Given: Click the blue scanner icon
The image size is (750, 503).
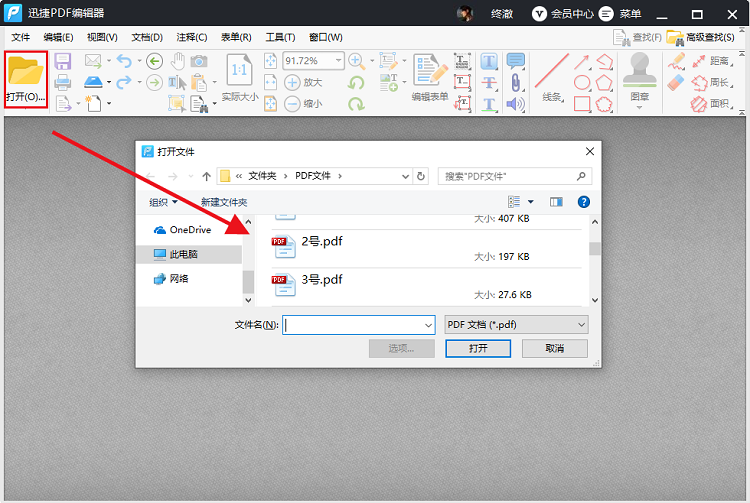Looking at the screenshot, I should pos(93,82).
